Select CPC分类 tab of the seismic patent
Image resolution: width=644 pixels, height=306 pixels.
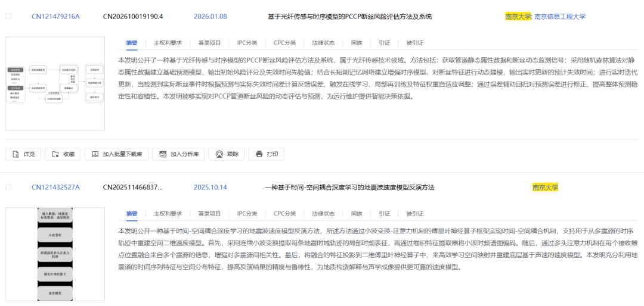(285, 213)
